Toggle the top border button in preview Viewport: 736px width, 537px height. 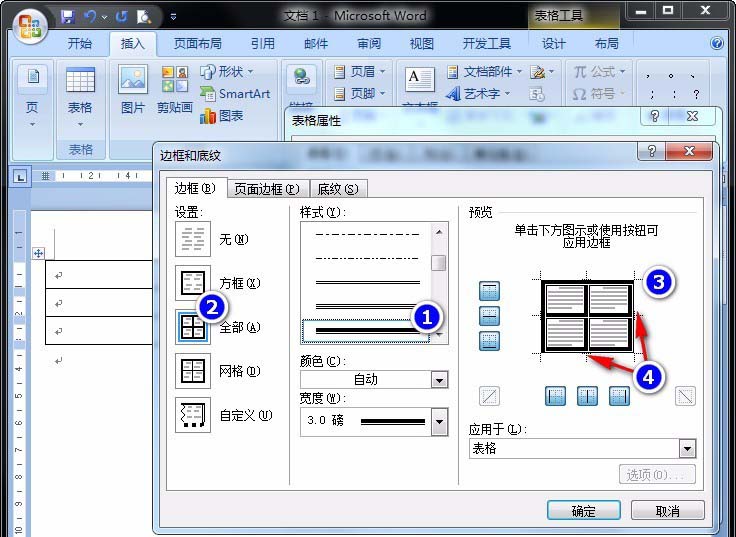(490, 291)
